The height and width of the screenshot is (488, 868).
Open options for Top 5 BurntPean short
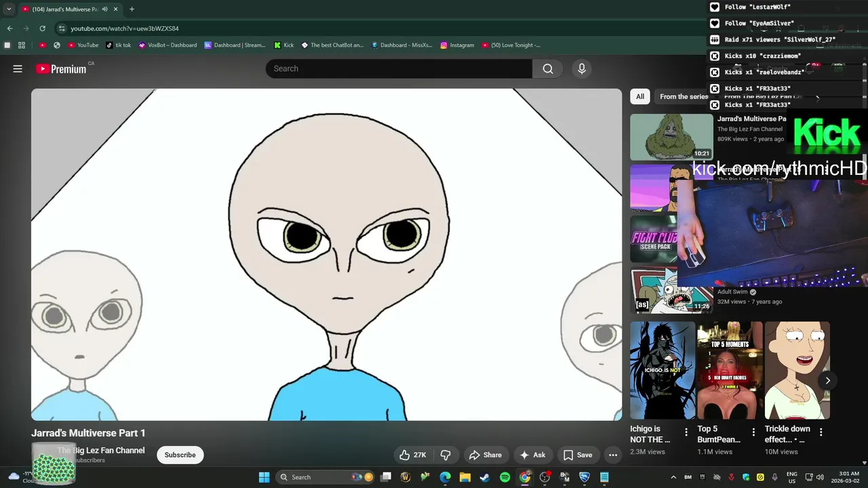click(x=753, y=432)
